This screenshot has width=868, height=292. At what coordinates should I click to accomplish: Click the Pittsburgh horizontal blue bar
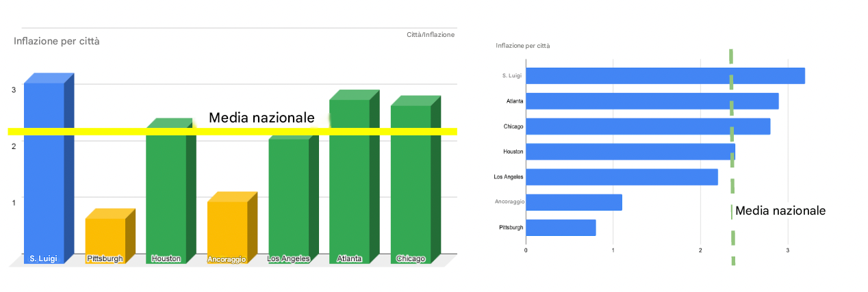[560, 228]
